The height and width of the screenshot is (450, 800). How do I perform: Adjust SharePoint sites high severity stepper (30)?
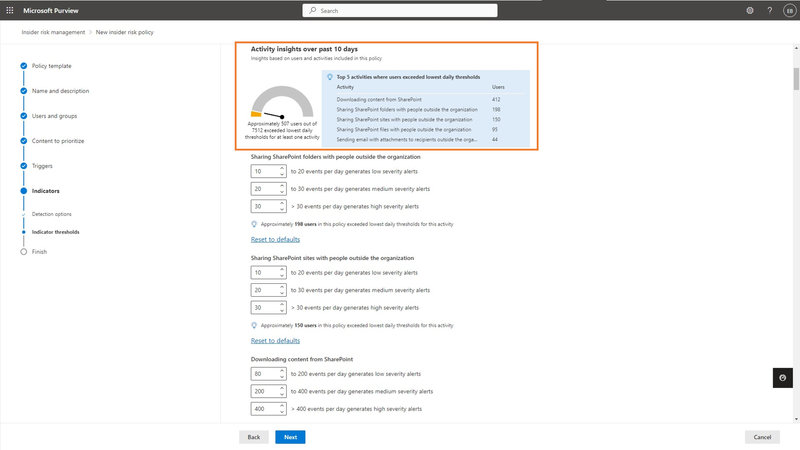coord(268,308)
